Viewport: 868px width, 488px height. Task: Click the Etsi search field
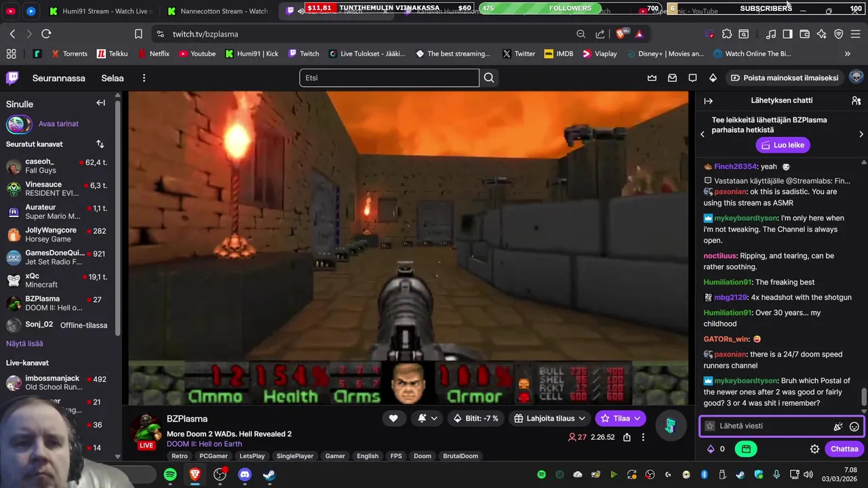pyautogui.click(x=389, y=78)
